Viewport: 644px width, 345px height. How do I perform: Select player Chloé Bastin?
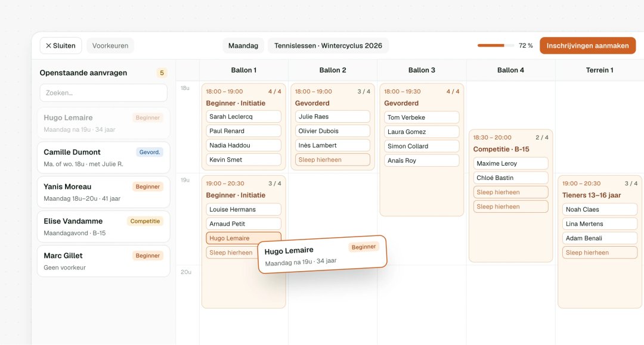[x=510, y=178]
